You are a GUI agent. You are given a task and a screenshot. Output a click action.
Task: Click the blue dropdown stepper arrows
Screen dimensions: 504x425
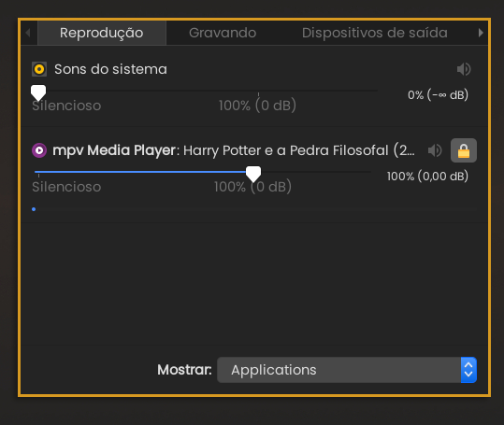pyautogui.click(x=468, y=370)
